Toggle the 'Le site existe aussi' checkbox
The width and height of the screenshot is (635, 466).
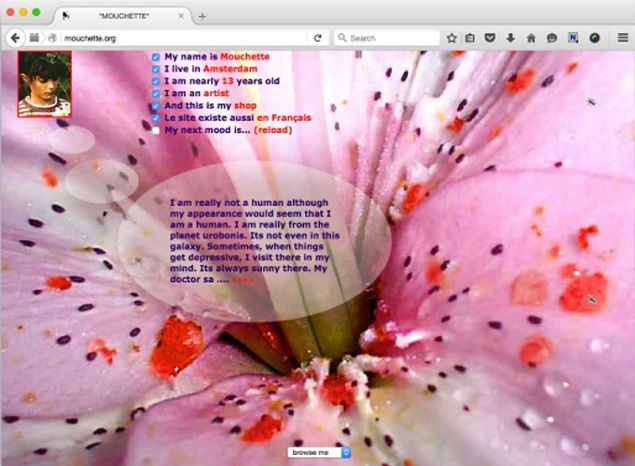click(x=156, y=118)
